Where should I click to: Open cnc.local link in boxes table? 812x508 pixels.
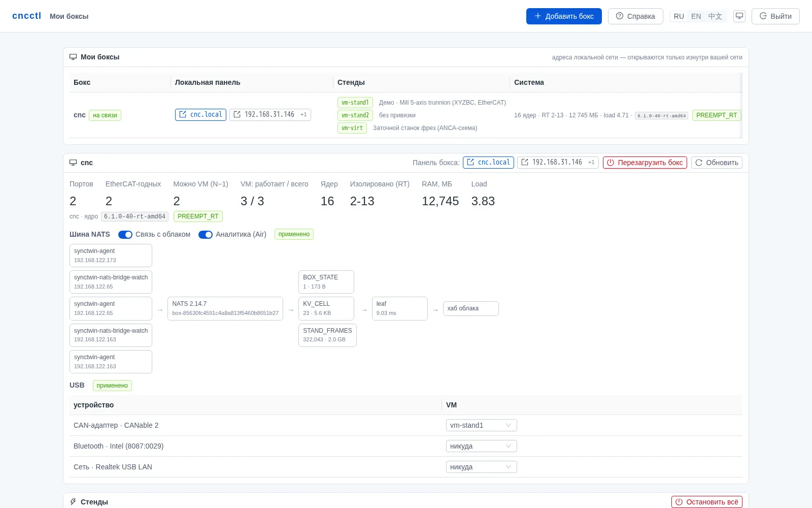pos(200,115)
